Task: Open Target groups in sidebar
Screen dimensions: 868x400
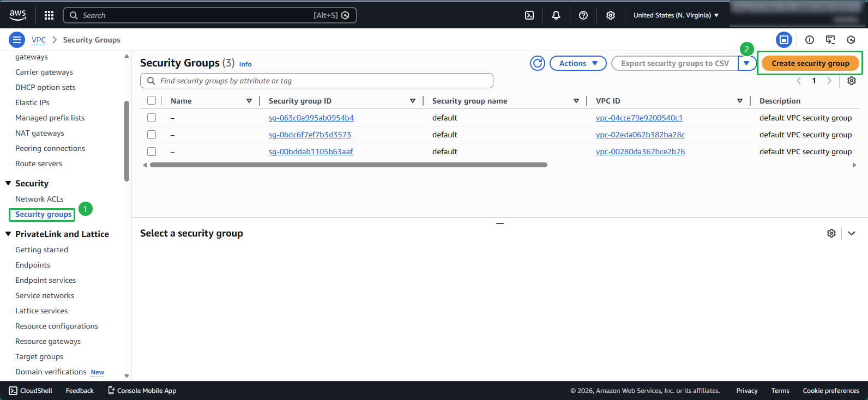Action: pos(39,356)
